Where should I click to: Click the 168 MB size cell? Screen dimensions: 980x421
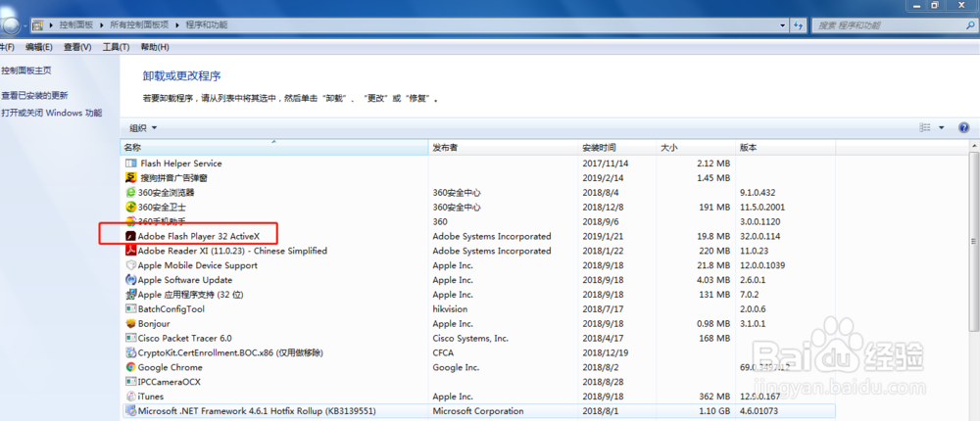[715, 338]
